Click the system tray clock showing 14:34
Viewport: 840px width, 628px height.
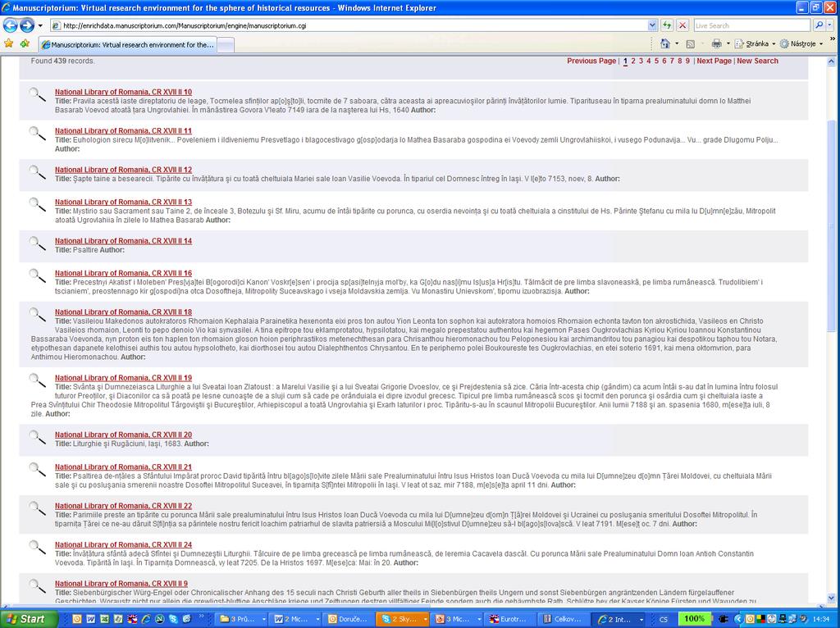(821, 620)
